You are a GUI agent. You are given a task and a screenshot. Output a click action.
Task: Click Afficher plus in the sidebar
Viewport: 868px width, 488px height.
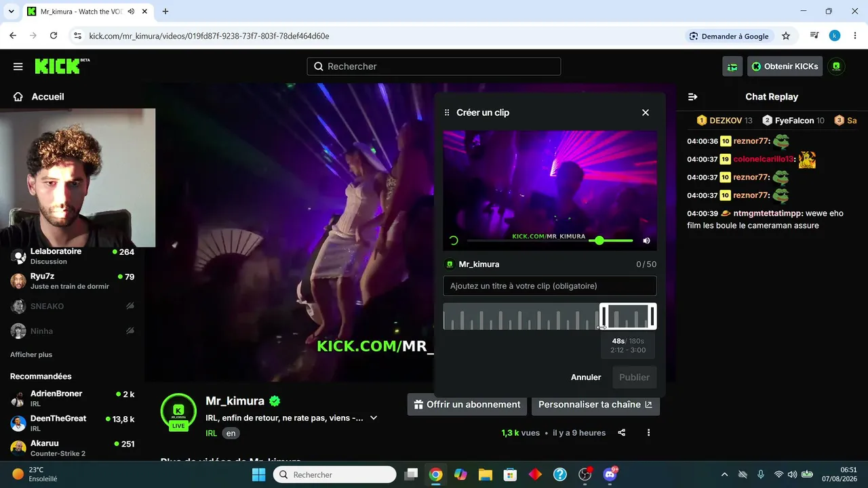(x=31, y=354)
